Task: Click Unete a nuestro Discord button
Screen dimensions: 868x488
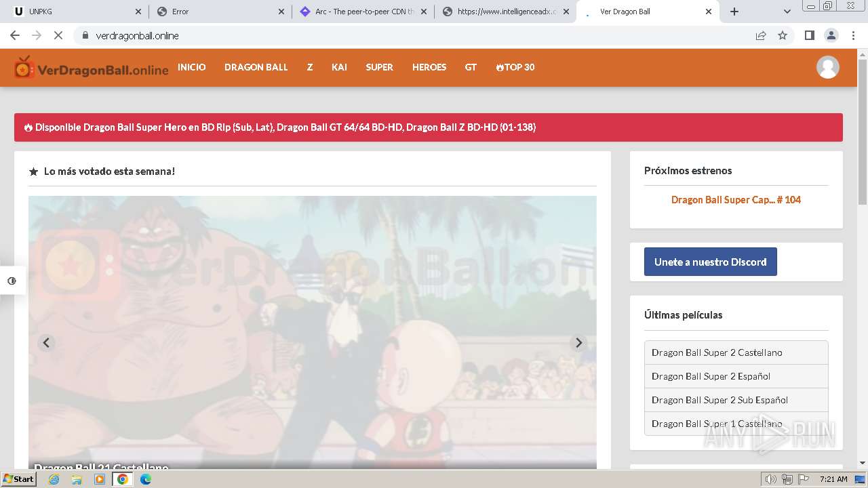Action: pos(710,262)
